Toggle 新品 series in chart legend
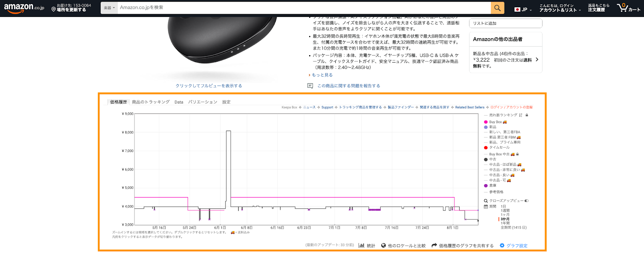 click(x=490, y=127)
